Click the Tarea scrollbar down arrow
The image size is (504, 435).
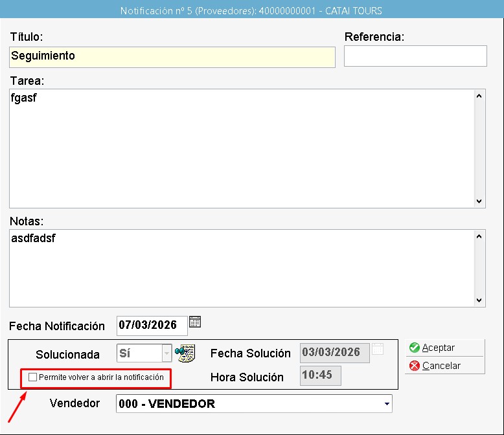[479, 201]
